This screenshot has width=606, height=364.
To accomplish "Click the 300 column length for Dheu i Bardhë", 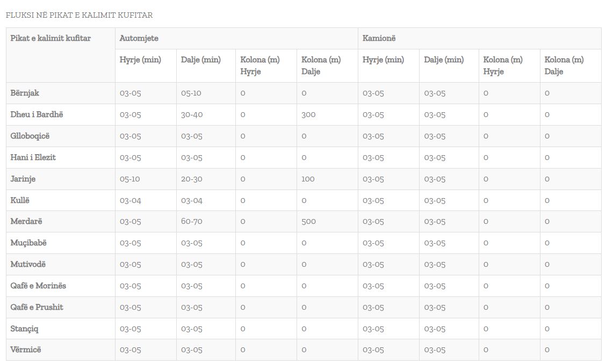I will pos(308,114).
